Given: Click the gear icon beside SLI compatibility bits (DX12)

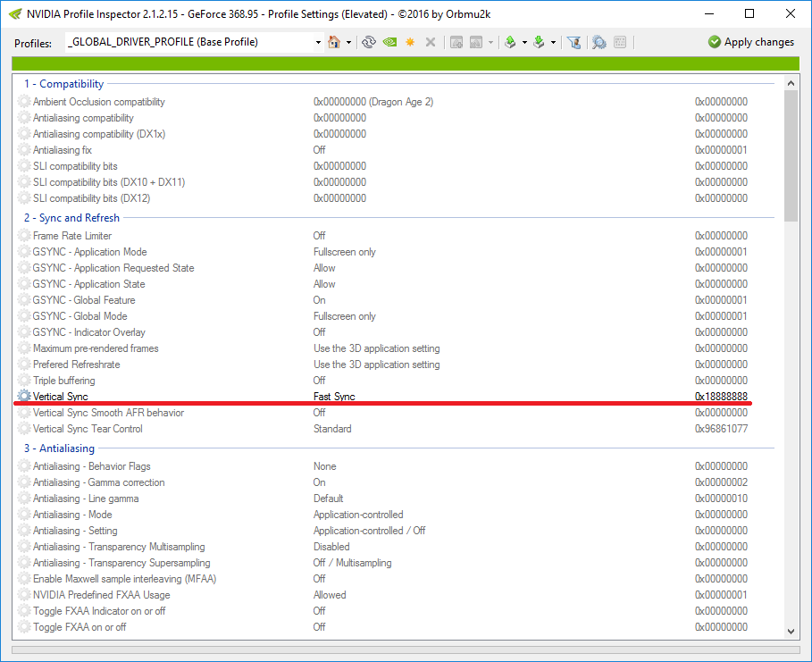Looking at the screenshot, I should pyautogui.click(x=24, y=197).
